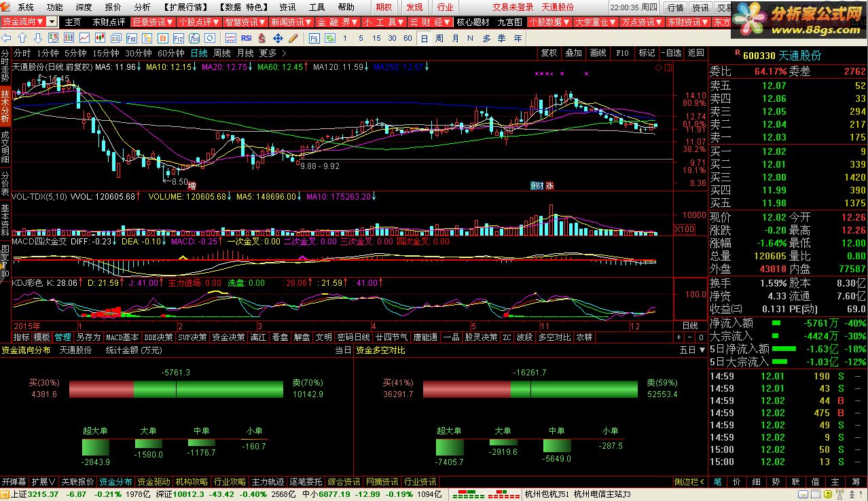
Task: Select the 60 minute period button
Action: click(x=407, y=38)
